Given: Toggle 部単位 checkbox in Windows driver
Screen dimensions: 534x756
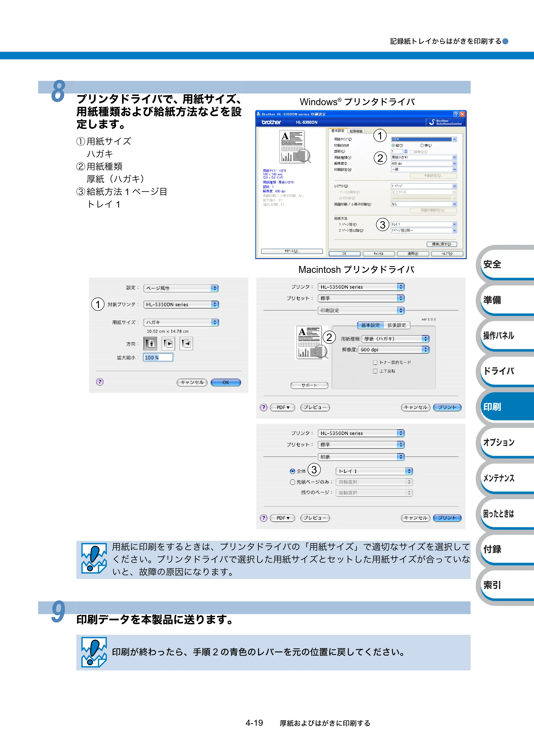Looking at the screenshot, I should [411, 152].
